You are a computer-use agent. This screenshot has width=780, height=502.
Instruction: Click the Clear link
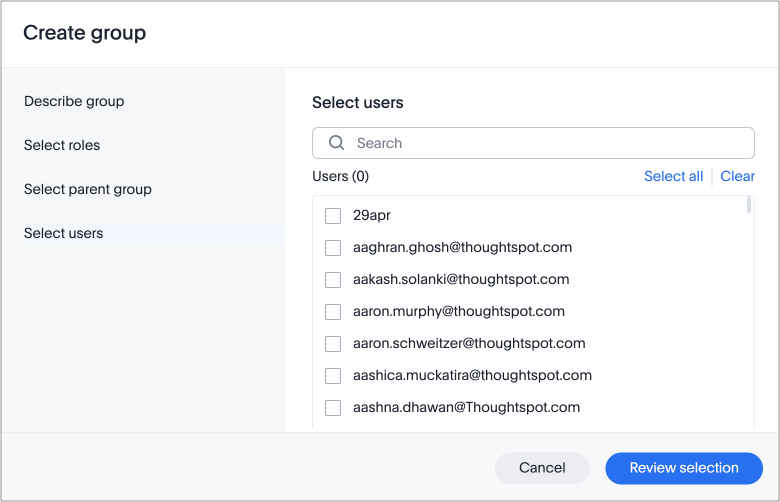[738, 176]
